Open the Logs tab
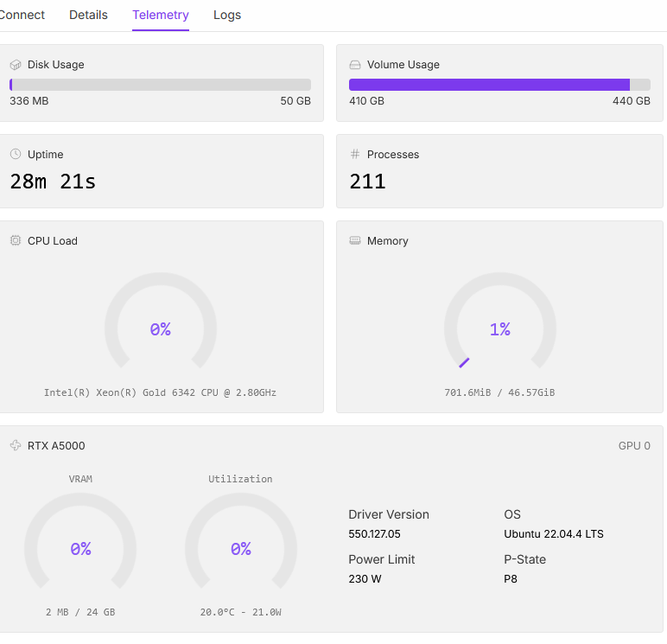 pos(227,15)
